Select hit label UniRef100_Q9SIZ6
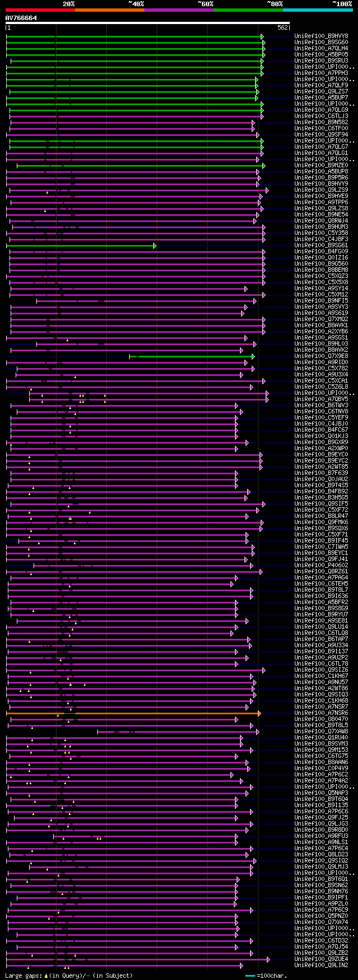358x980 pixels. click(321, 670)
